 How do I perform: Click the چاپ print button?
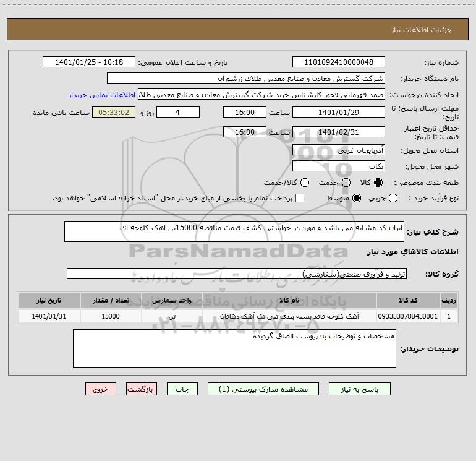point(182,389)
